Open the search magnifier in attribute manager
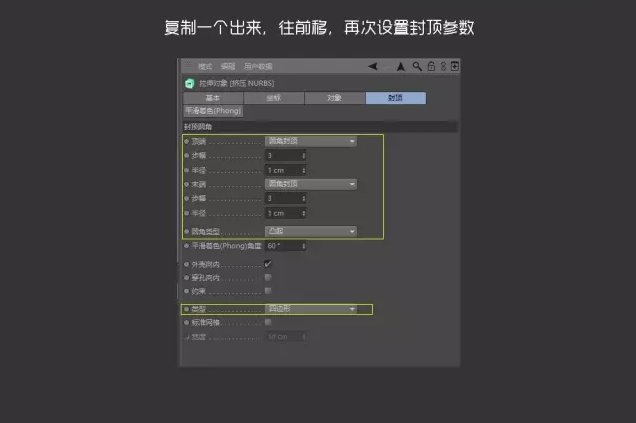Screen dimensions: 636x423 417,66
